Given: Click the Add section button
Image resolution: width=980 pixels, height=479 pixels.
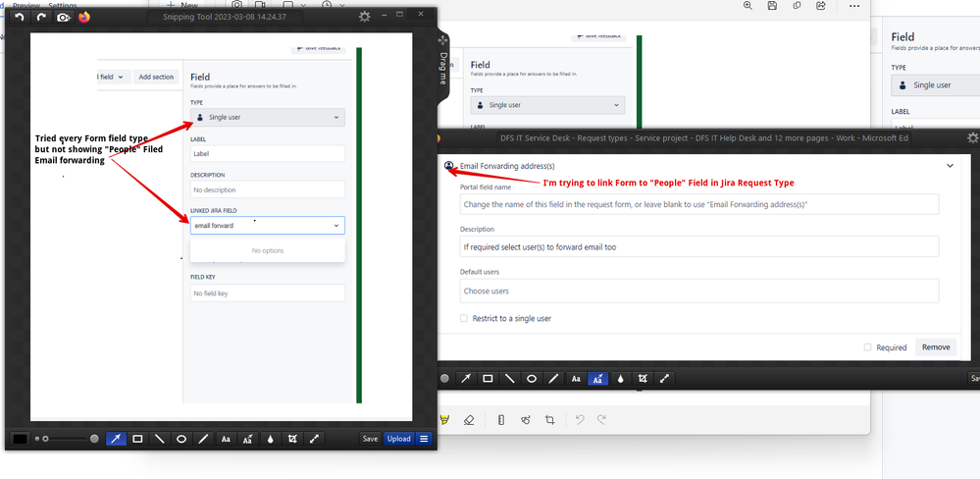Looking at the screenshot, I should [156, 77].
